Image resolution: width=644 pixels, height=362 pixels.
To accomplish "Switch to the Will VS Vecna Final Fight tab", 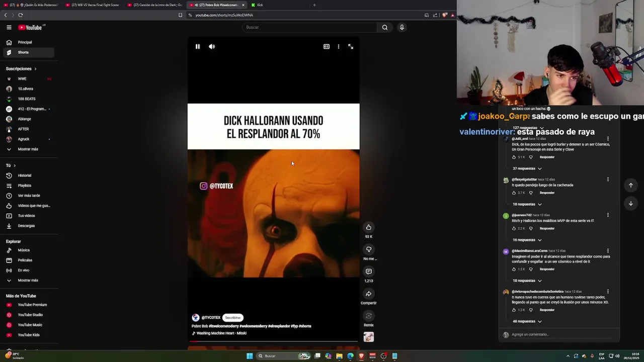I will [93, 5].
